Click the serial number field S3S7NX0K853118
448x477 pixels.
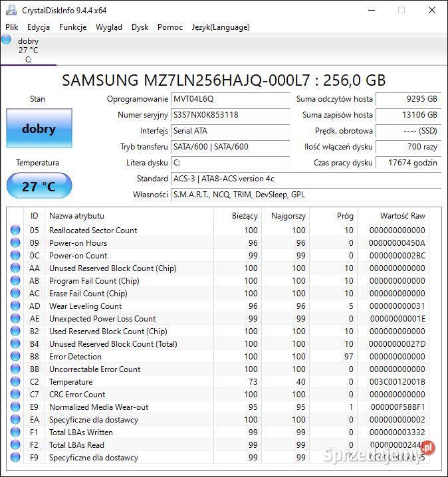230,115
